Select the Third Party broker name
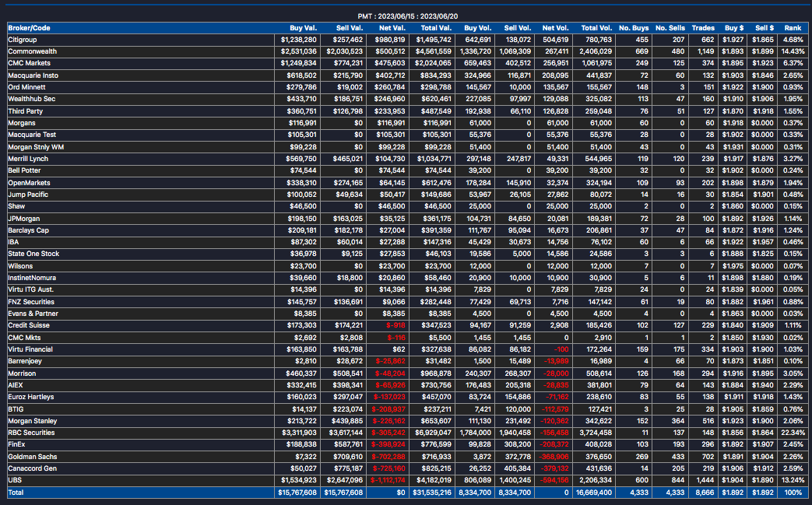Image resolution: width=812 pixels, height=505 pixels. pos(26,111)
